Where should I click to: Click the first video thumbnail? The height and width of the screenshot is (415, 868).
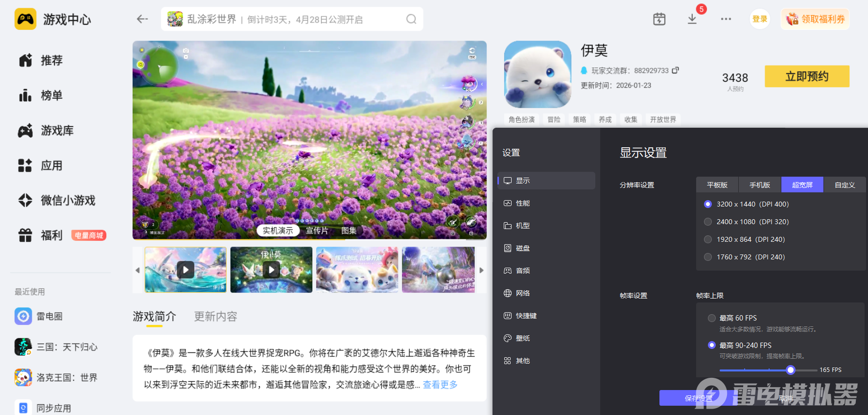point(186,270)
